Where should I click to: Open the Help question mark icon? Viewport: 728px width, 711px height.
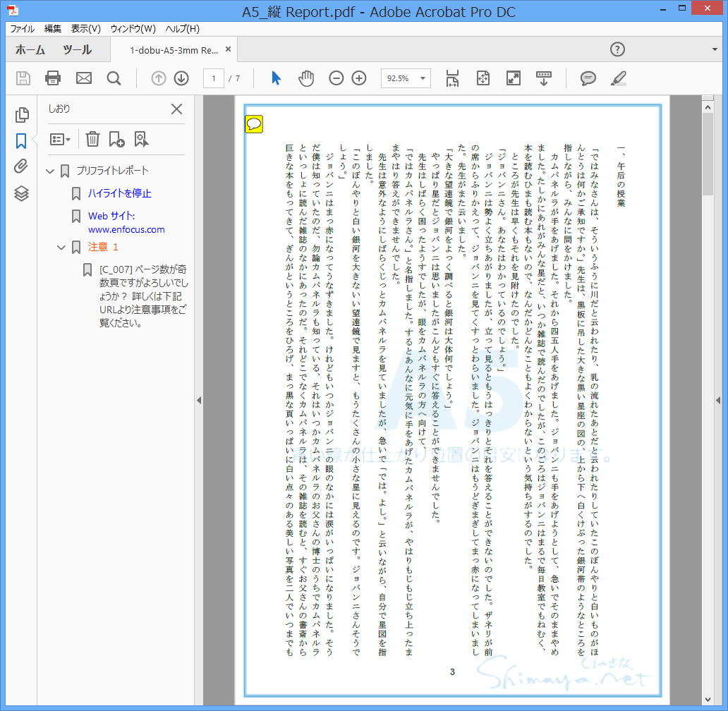point(617,49)
